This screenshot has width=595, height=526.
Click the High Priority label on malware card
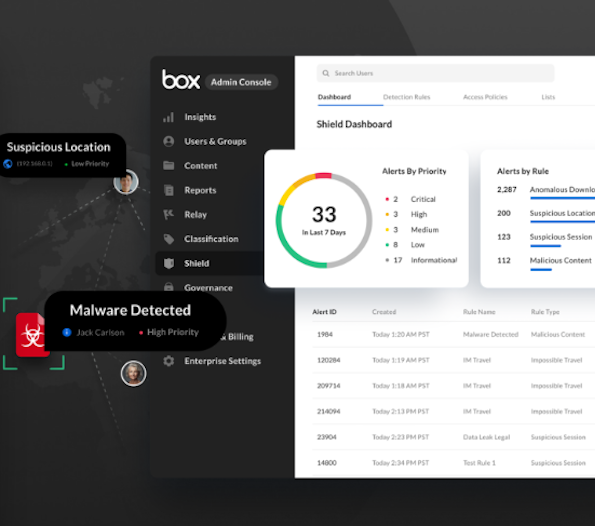coord(173,332)
